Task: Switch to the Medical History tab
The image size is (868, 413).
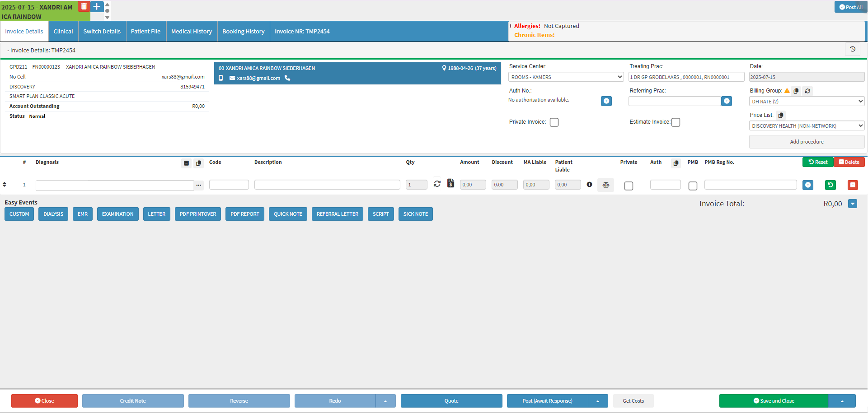Action: [192, 32]
